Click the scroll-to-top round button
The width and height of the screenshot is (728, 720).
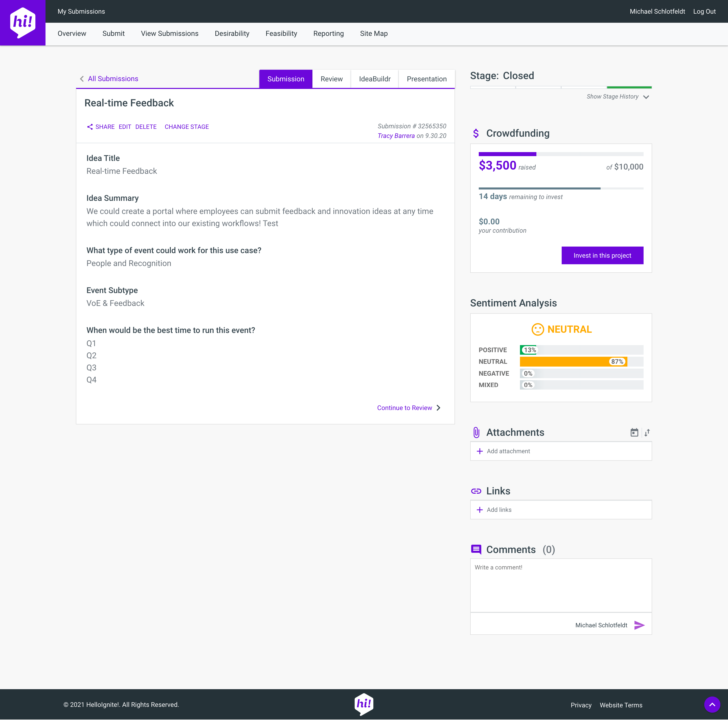pos(712,704)
